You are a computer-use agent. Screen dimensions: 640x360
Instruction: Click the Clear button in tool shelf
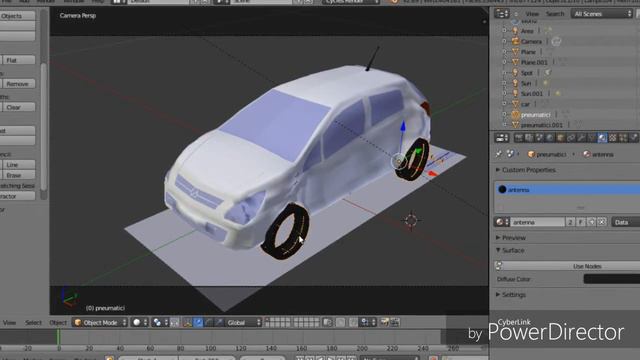point(18,107)
